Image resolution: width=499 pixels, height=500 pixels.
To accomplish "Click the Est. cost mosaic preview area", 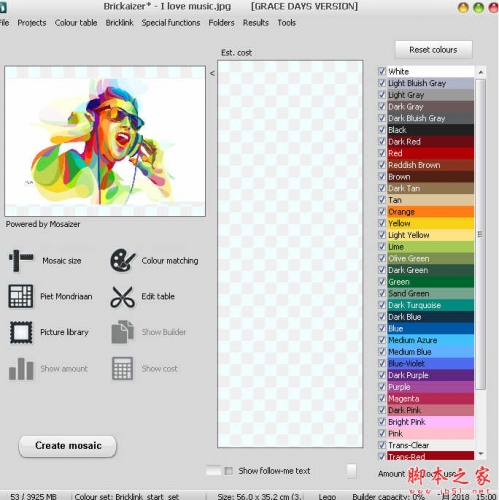I will click(290, 254).
